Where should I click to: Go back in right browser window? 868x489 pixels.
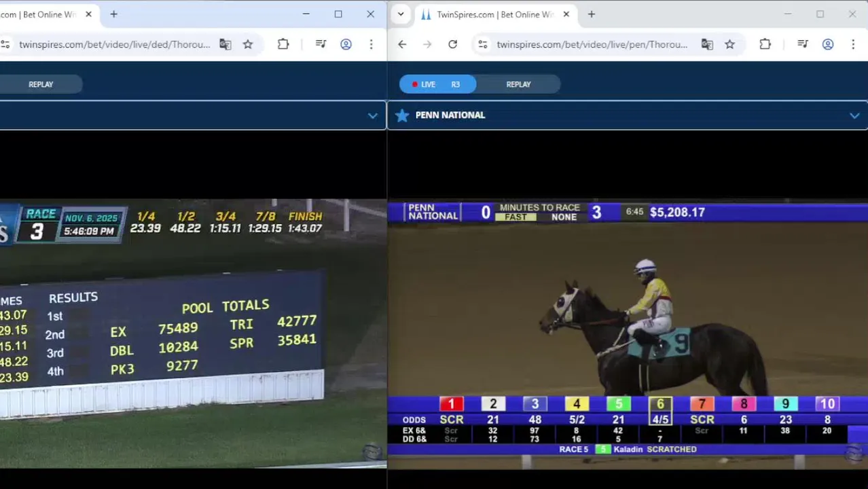402,44
